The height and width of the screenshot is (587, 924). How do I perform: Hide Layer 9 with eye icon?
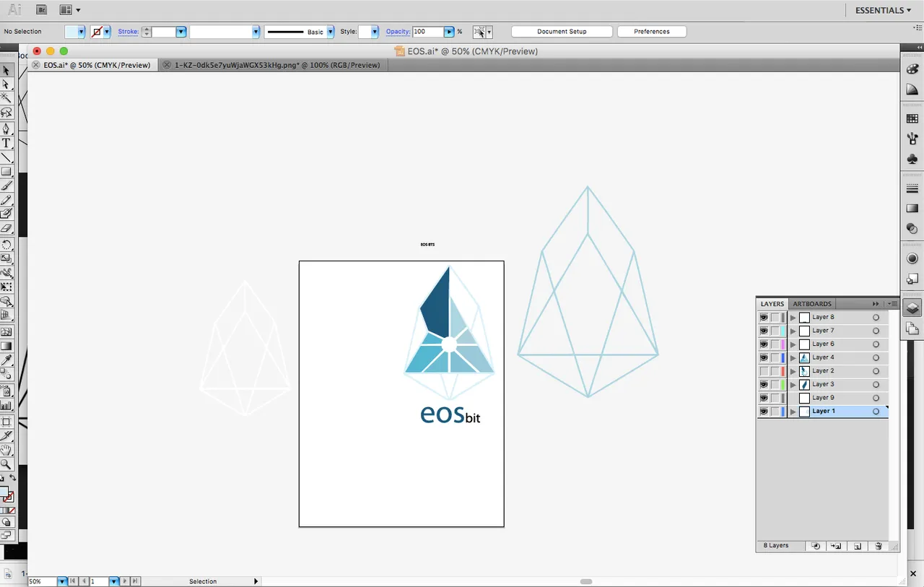coord(764,398)
